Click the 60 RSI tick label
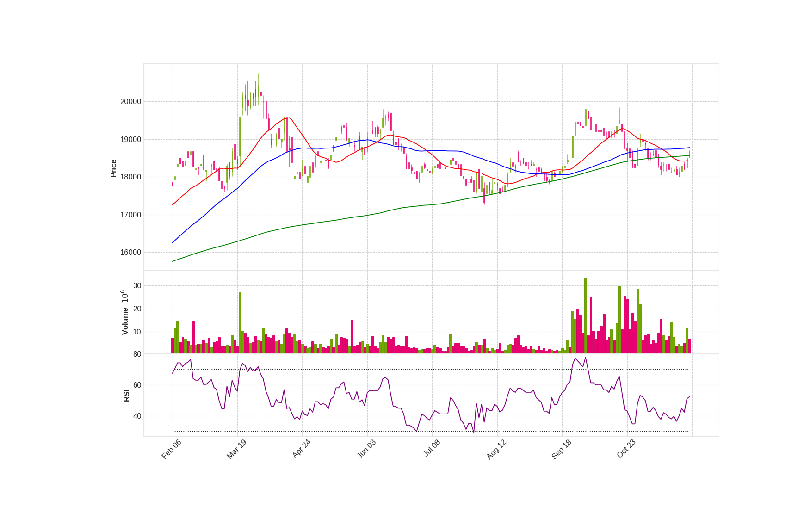This screenshot has width=798, height=532. [x=137, y=385]
